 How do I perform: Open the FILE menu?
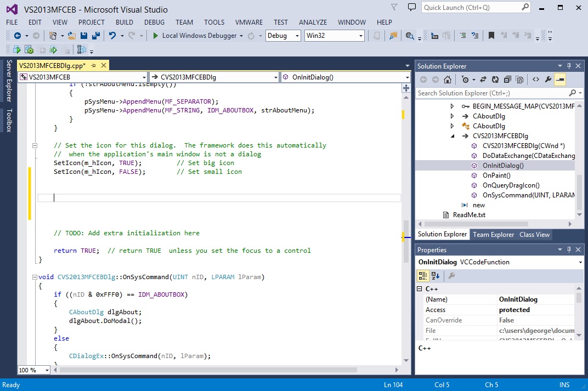[12, 22]
